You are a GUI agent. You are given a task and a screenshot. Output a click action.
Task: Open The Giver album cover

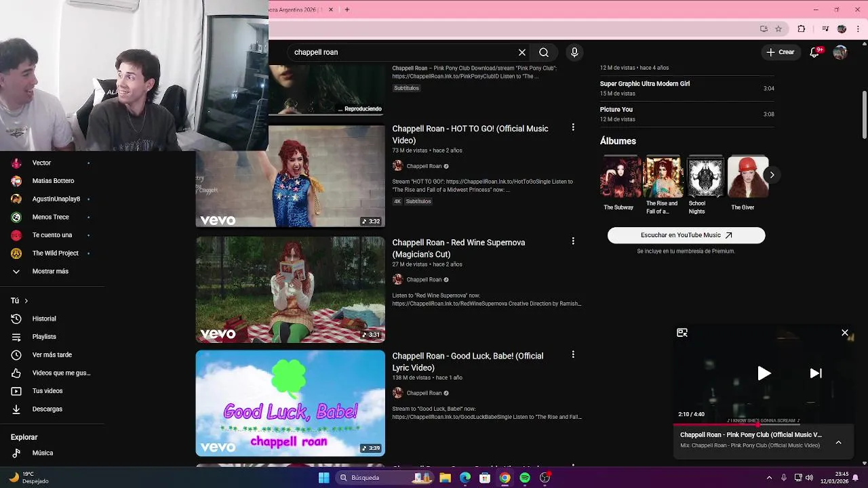point(749,176)
